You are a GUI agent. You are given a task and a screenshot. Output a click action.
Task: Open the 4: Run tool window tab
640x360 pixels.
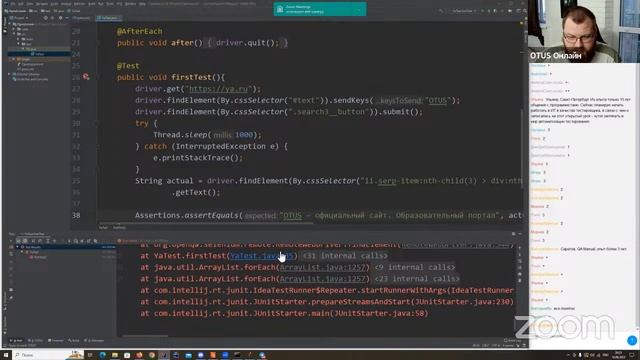[16, 340]
